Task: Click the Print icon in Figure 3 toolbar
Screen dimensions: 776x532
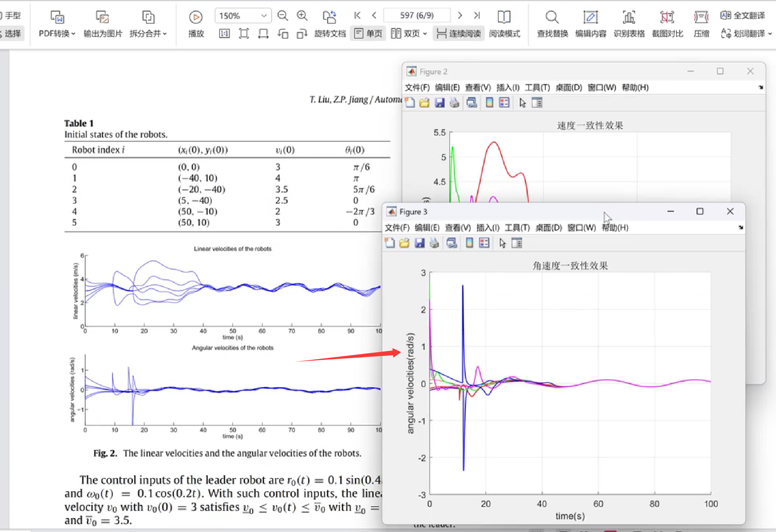Action: tap(434, 243)
